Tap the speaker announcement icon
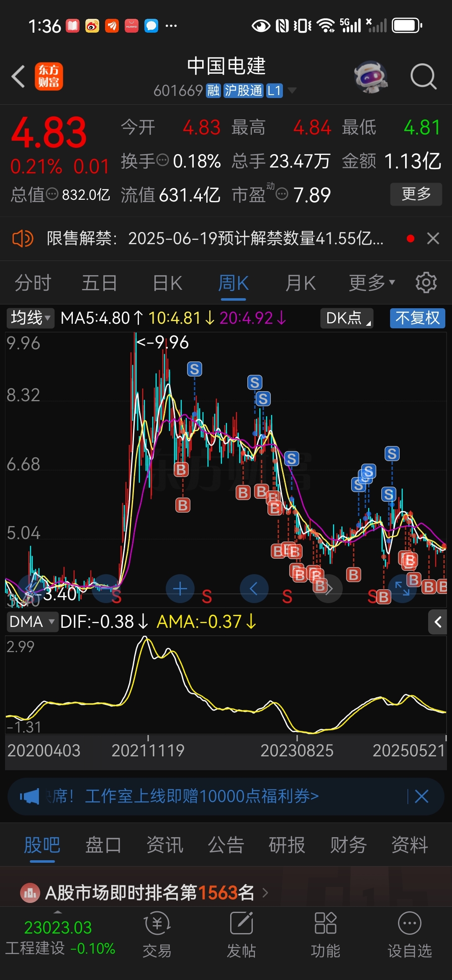Image resolution: width=452 pixels, height=980 pixels. point(23,239)
